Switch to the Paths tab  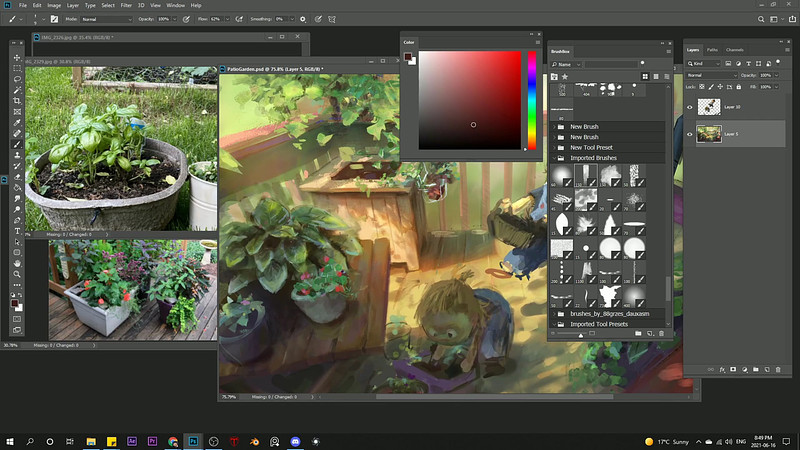[x=712, y=50]
